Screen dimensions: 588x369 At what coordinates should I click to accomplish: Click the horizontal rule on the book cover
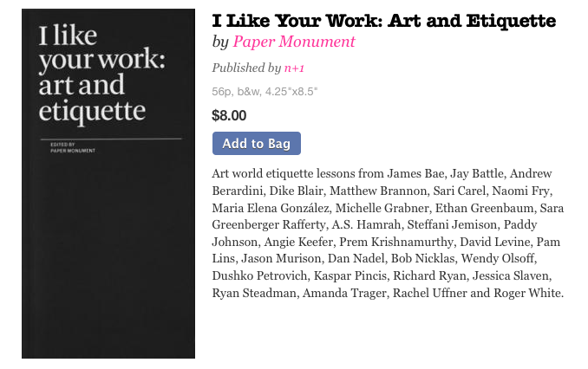click(111, 139)
